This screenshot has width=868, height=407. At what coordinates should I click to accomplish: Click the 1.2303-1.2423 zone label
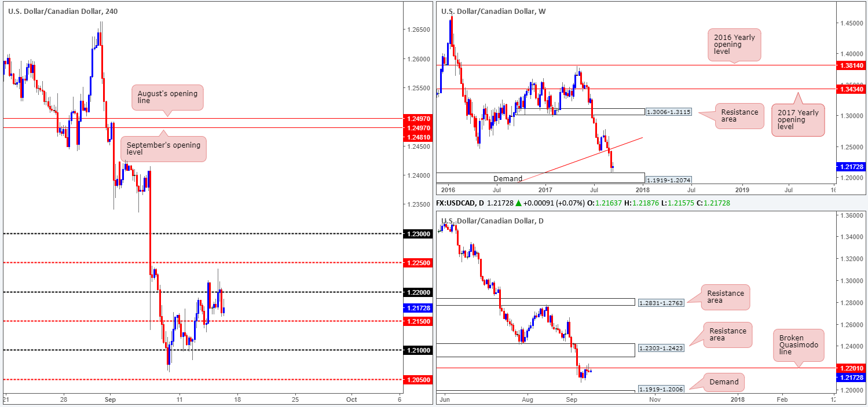(661, 349)
